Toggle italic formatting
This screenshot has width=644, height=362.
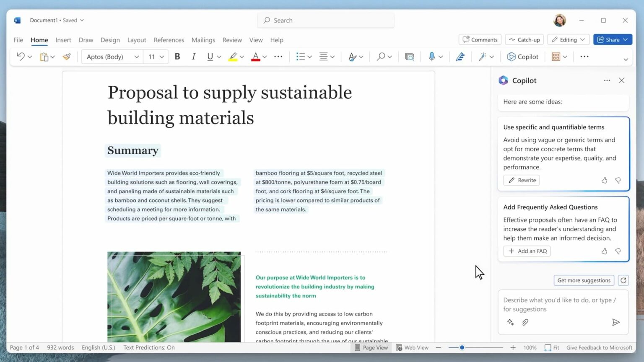[193, 57]
